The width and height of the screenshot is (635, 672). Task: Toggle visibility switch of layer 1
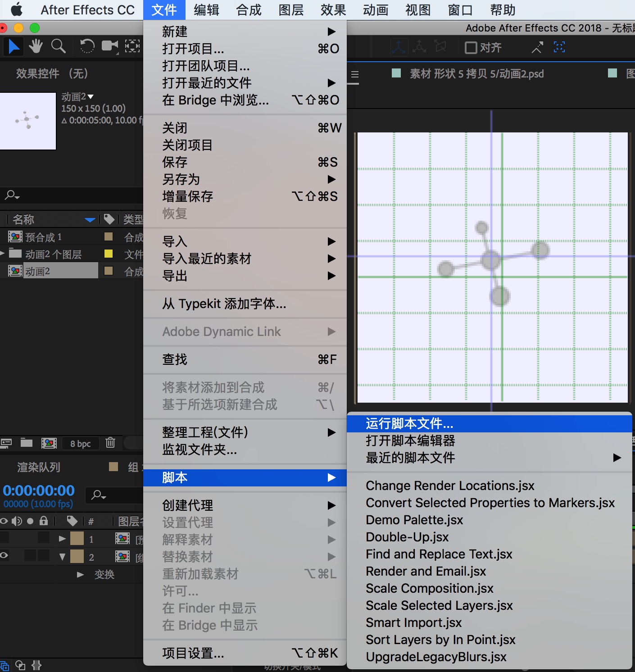click(x=4, y=537)
